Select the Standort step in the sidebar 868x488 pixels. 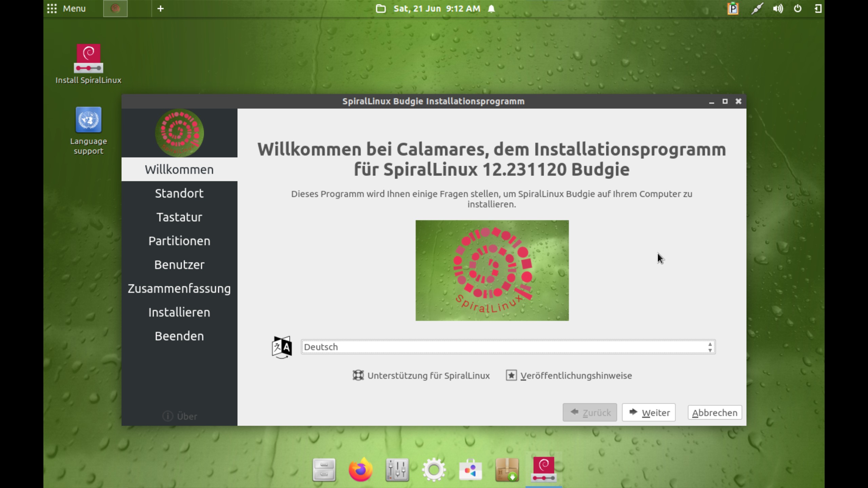[x=179, y=193]
